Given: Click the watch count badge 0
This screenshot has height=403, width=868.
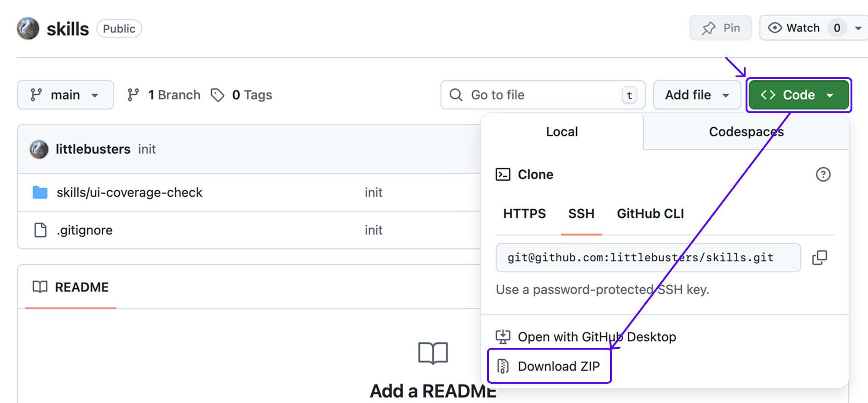Looking at the screenshot, I should (837, 28).
